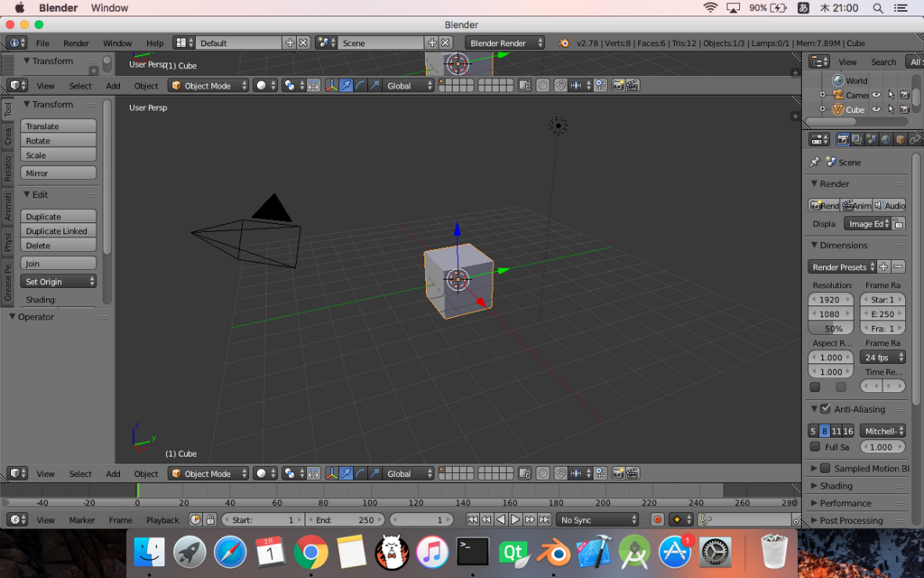This screenshot has width=924, height=578.
Task: Click OpenGL render animation clapper in lower header
Action: coord(633,473)
